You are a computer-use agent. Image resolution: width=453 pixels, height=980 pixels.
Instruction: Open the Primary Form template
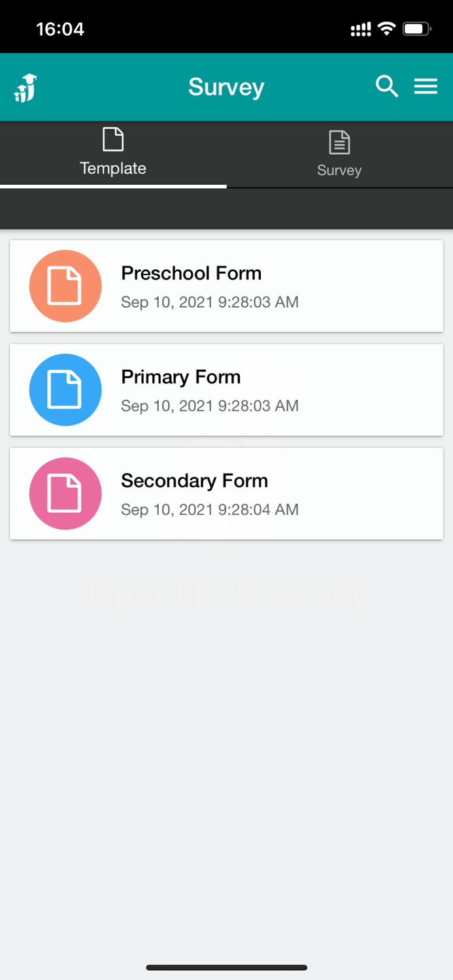pyautogui.click(x=226, y=389)
